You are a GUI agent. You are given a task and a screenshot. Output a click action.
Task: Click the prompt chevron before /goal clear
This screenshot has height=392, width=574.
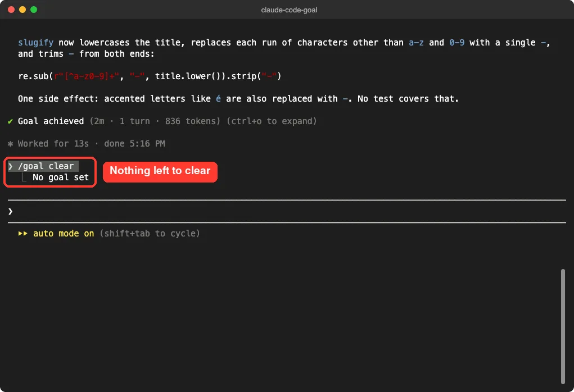tap(10, 166)
